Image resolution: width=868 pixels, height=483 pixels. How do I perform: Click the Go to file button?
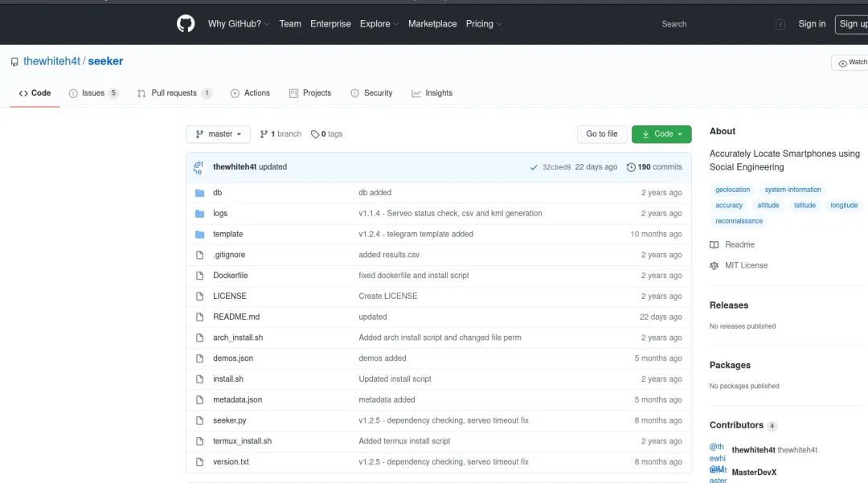coord(602,134)
